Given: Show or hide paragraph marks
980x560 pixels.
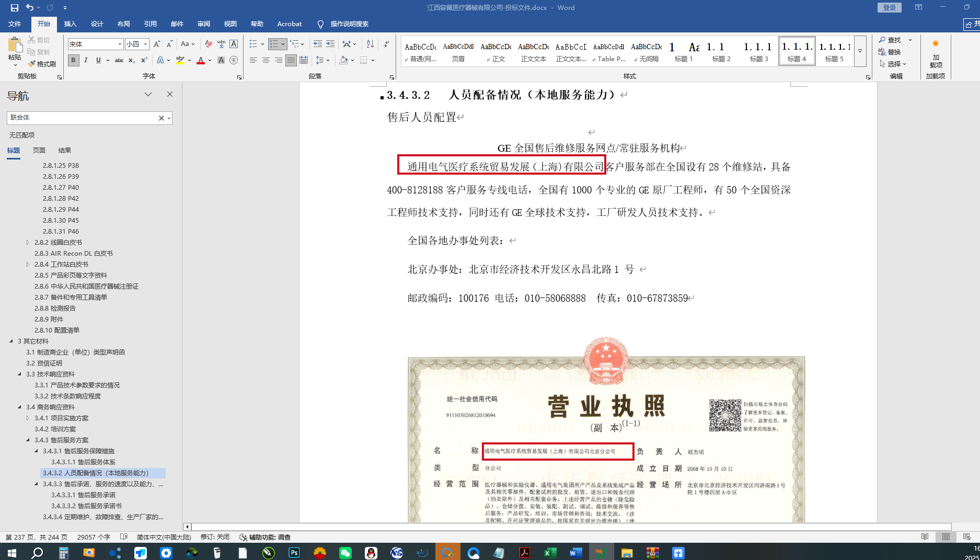Looking at the screenshot, I should (x=386, y=44).
